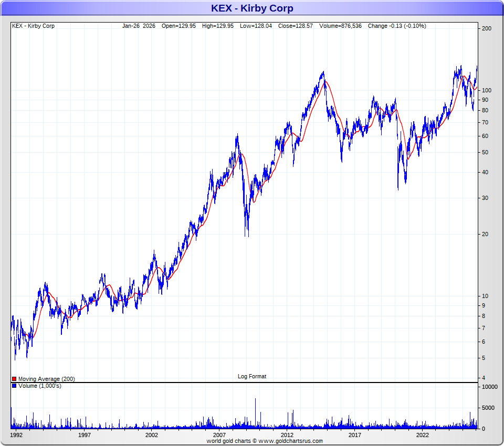Click the Log Format label
504x446 pixels.
252,376
